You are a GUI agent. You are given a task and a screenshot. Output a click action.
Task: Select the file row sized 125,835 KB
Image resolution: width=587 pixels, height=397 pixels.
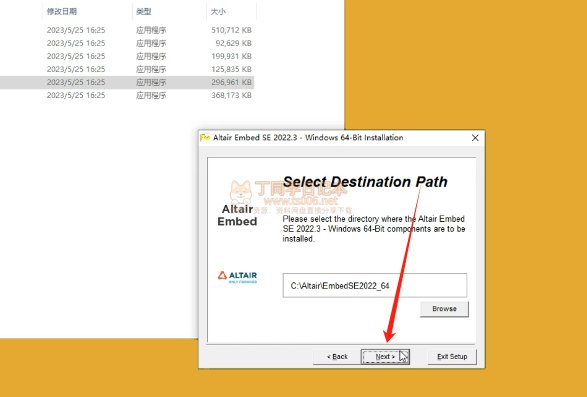(127, 69)
